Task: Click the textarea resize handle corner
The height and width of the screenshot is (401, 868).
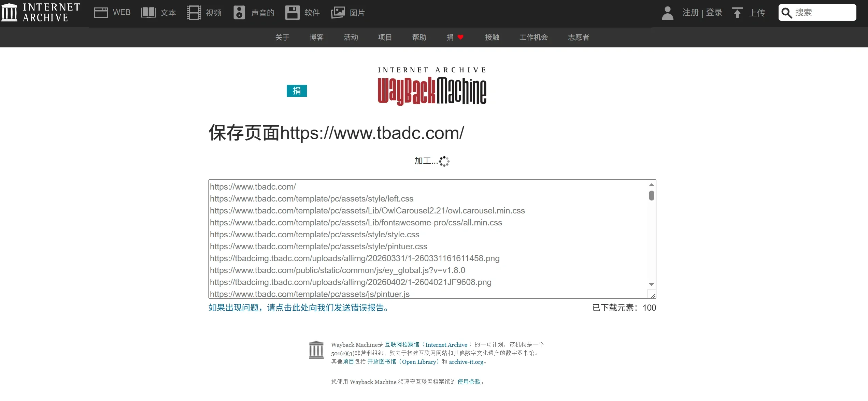Action: coord(653,296)
